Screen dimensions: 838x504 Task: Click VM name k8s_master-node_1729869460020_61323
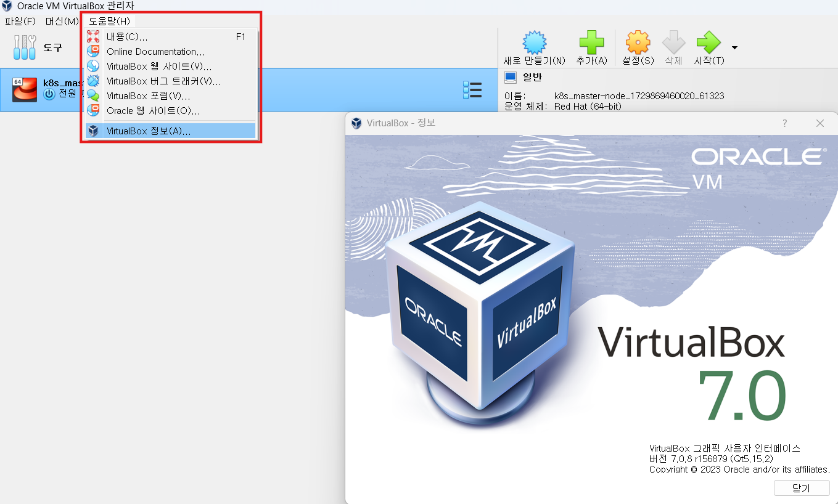pyautogui.click(x=639, y=96)
